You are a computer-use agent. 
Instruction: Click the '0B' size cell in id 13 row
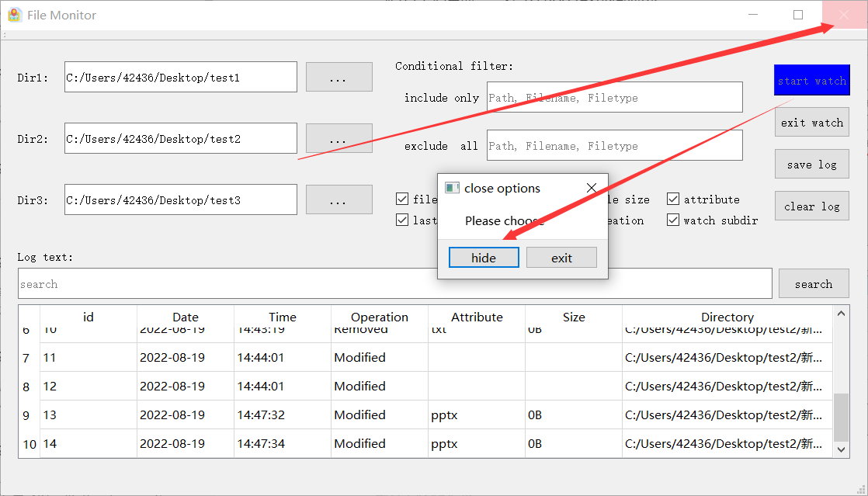point(574,415)
